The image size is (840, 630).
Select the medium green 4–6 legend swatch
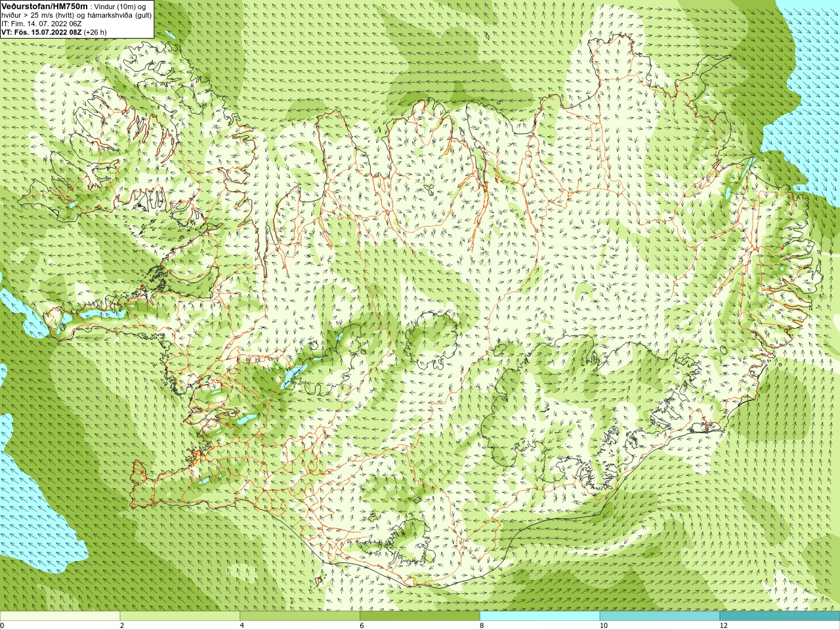point(300,616)
